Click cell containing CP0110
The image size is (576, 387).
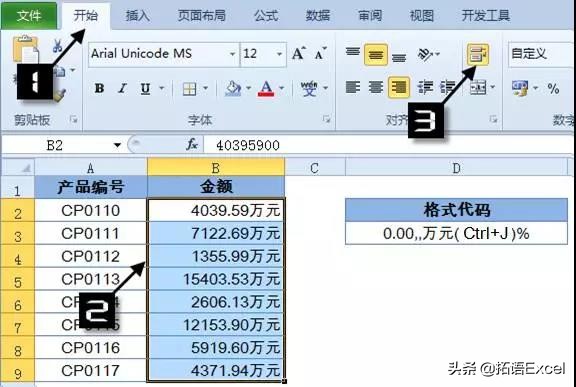[91, 210]
